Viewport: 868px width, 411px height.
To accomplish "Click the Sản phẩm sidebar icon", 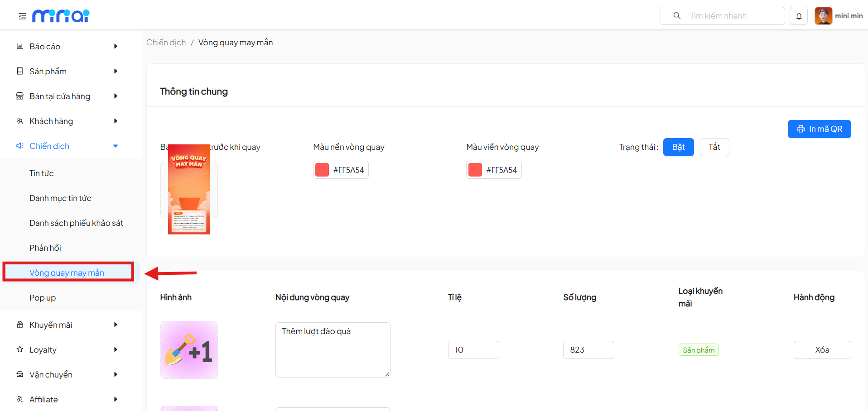I will tap(19, 71).
